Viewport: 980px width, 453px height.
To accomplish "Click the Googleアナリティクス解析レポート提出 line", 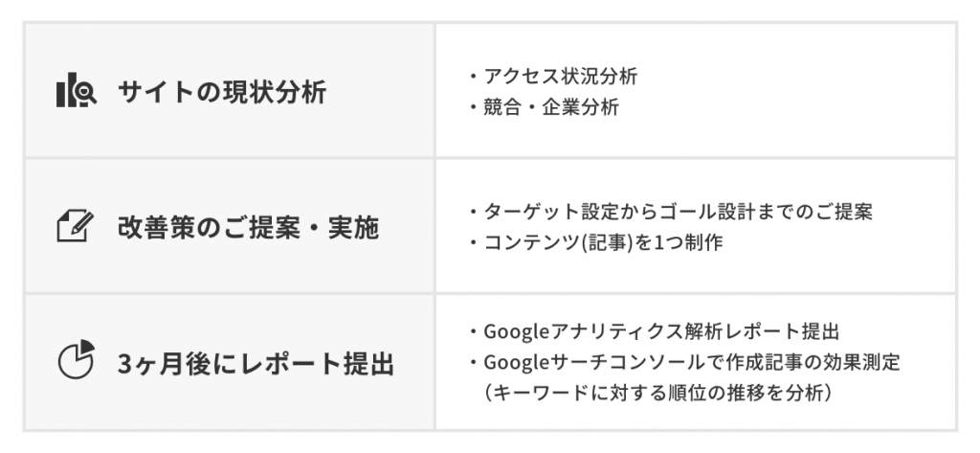I will click(661, 332).
